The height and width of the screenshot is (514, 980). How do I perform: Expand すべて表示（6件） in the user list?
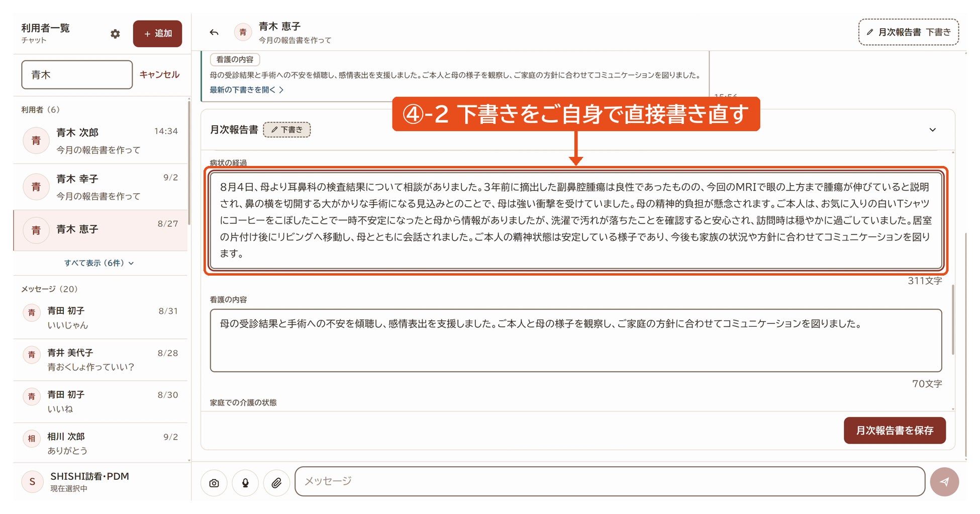pos(99,263)
